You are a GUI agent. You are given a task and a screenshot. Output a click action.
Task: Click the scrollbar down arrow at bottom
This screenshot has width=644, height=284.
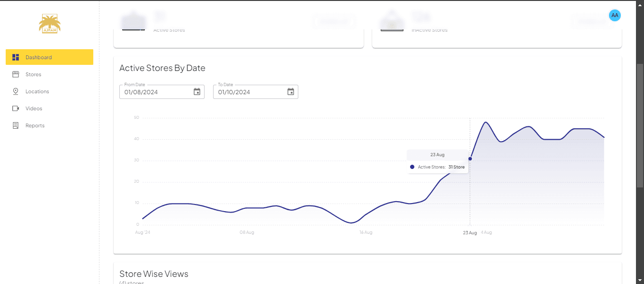[x=640, y=280]
